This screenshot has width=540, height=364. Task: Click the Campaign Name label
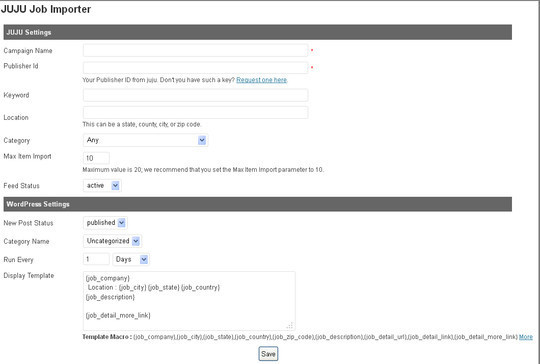point(28,51)
